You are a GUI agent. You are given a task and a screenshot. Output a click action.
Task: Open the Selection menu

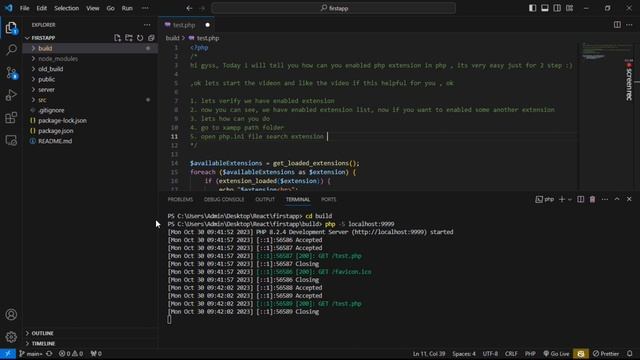[67, 8]
